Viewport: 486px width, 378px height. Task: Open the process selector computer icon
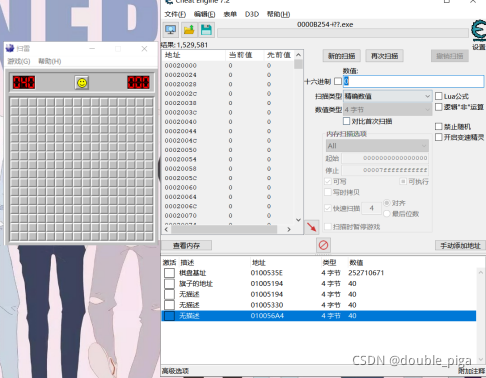(171, 30)
